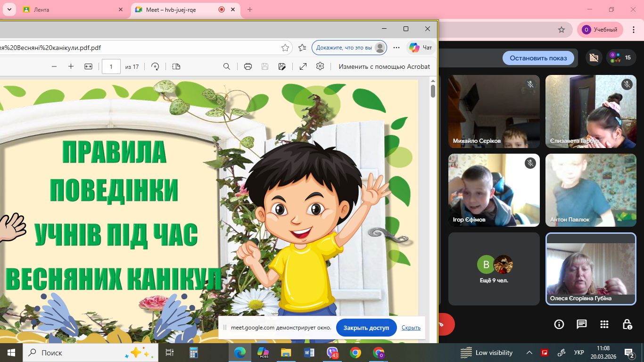Rotate the PDF page

pyautogui.click(x=155, y=66)
